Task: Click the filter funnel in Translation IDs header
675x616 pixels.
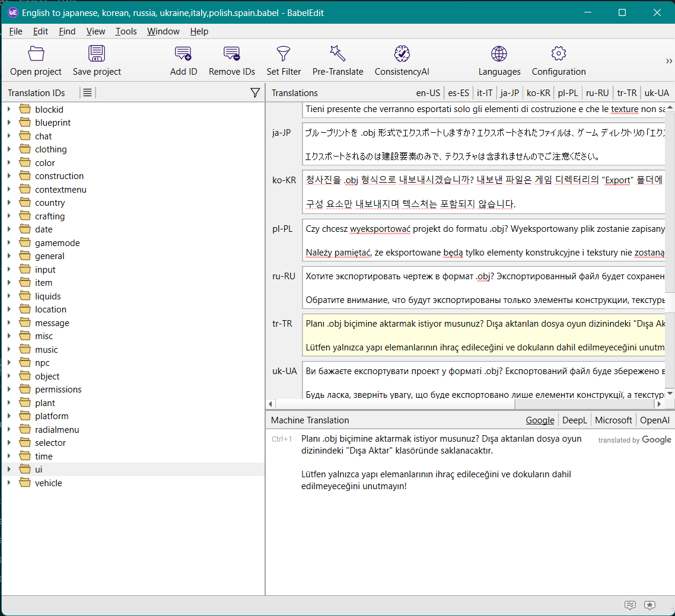Action: point(255,92)
